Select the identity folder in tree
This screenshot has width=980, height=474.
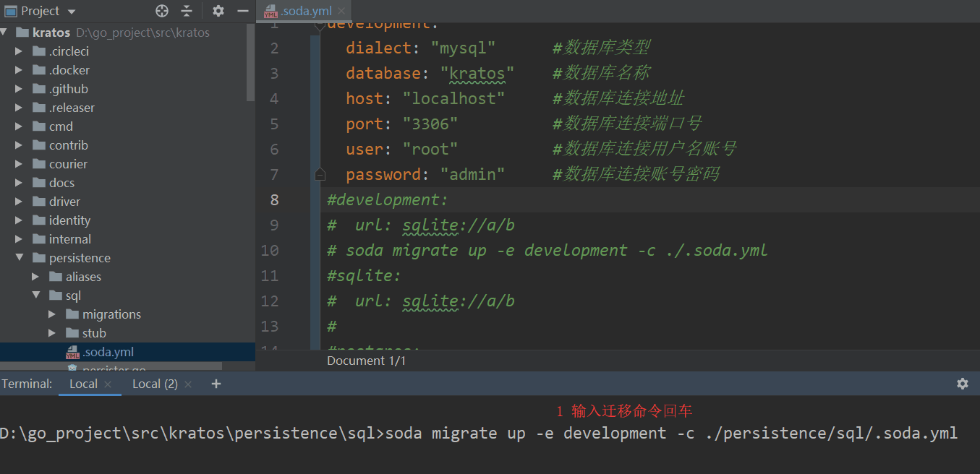[x=69, y=220]
